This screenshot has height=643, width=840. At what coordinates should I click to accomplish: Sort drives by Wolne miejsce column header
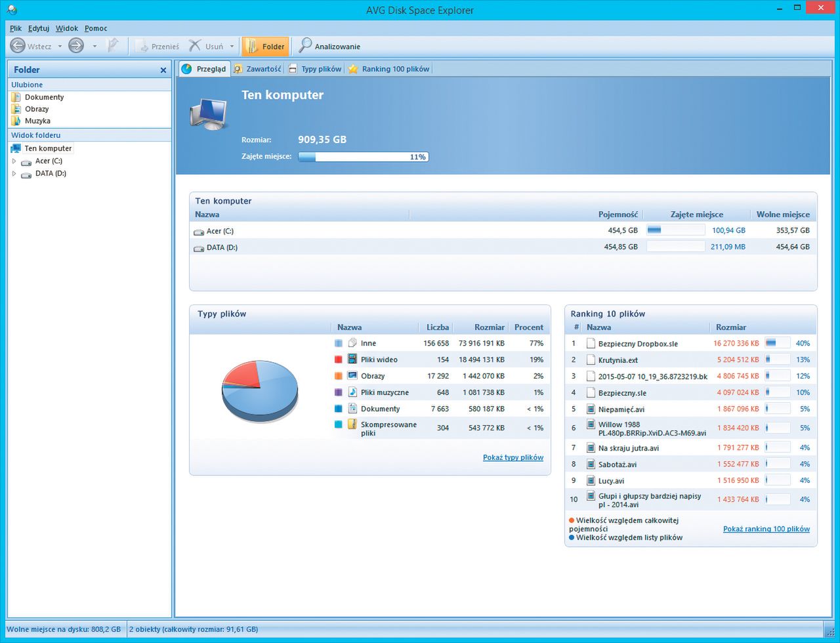click(783, 215)
